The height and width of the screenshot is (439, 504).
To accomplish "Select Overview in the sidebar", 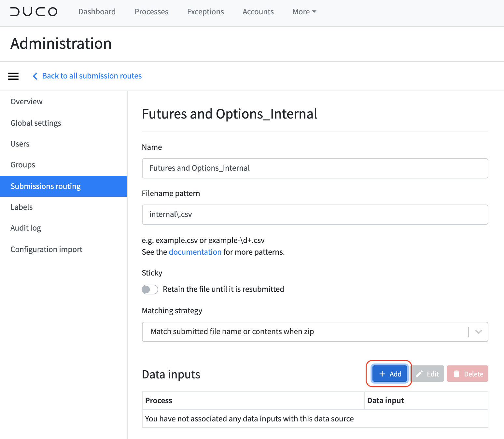I will tap(63, 102).
